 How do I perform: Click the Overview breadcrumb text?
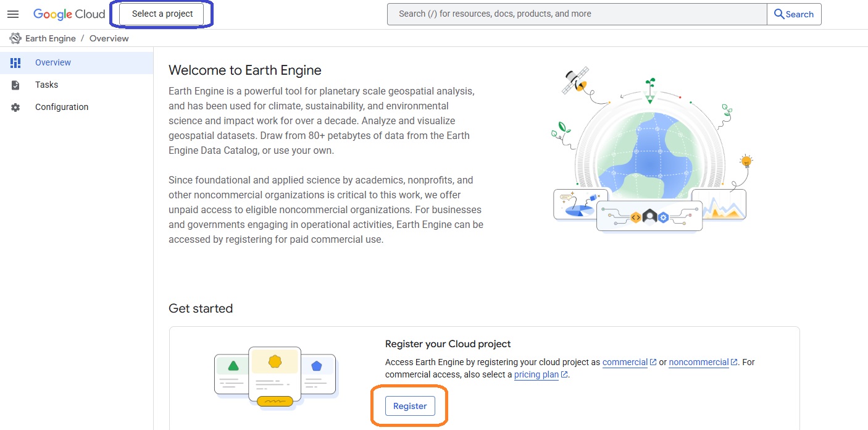109,38
